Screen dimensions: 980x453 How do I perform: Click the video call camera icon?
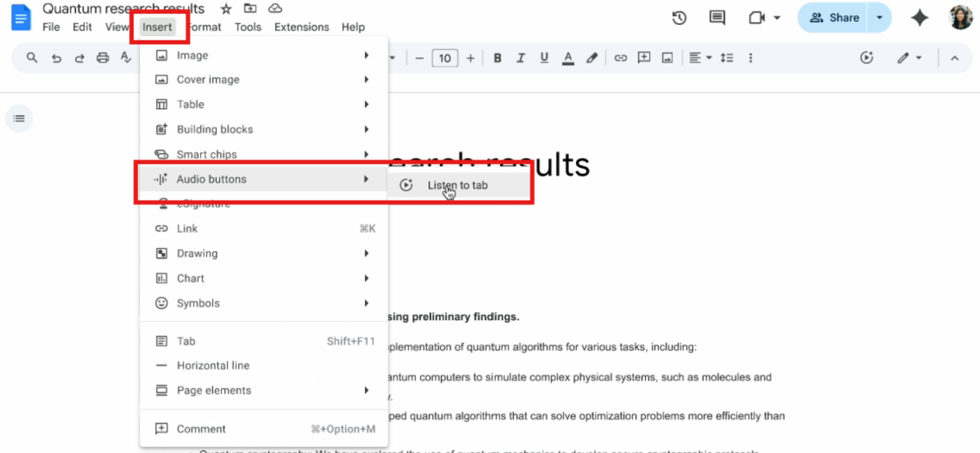[x=757, y=18]
